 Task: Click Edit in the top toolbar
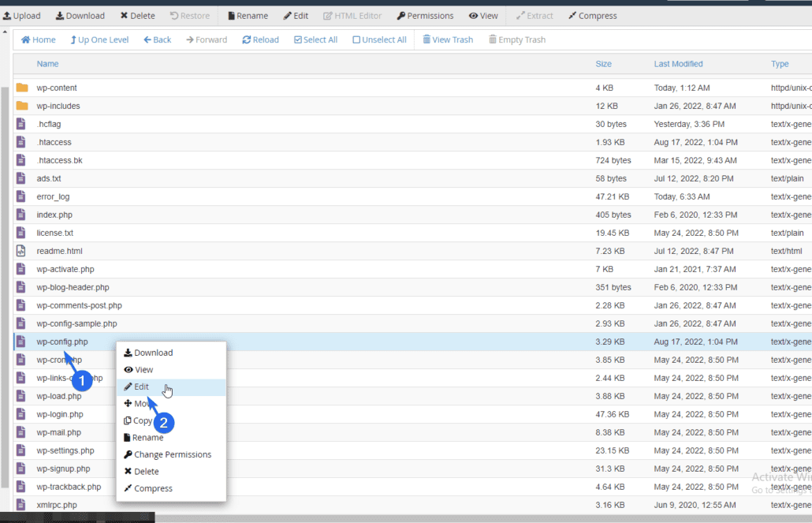[296, 16]
